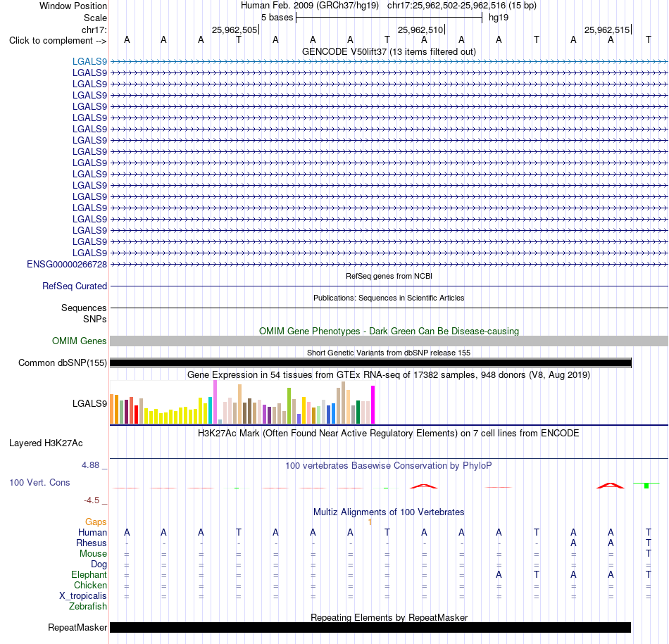The height and width of the screenshot is (644, 669).
Task: Click the '100 vertebrates Basewise Conservation by PhyloP' title
Action: click(x=389, y=466)
